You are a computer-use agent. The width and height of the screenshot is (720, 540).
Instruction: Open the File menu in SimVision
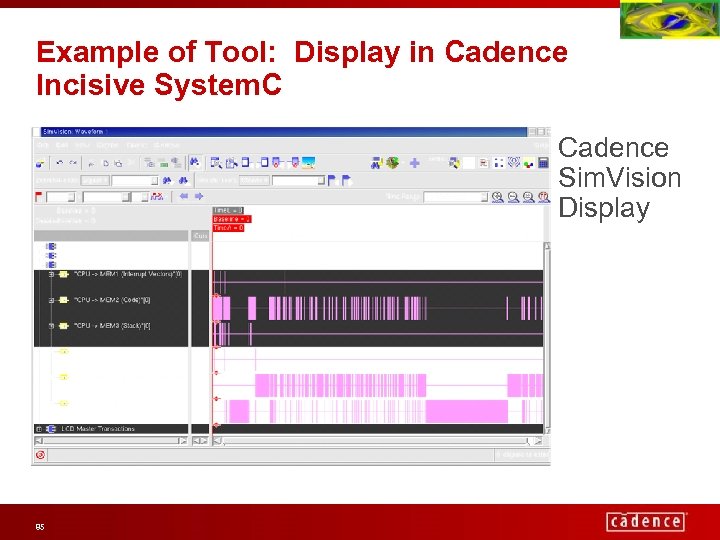pos(43,145)
